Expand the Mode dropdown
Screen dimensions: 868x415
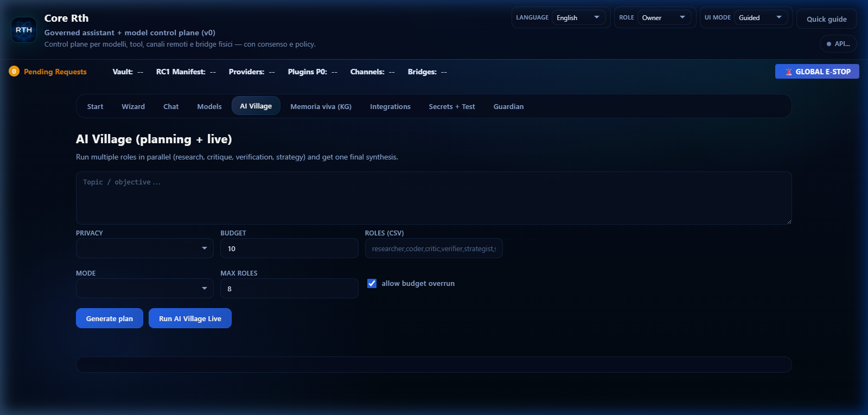tap(144, 289)
